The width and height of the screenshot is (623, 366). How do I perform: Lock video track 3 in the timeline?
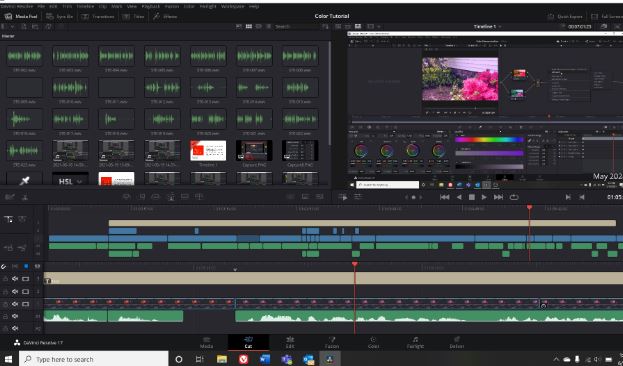(5, 279)
